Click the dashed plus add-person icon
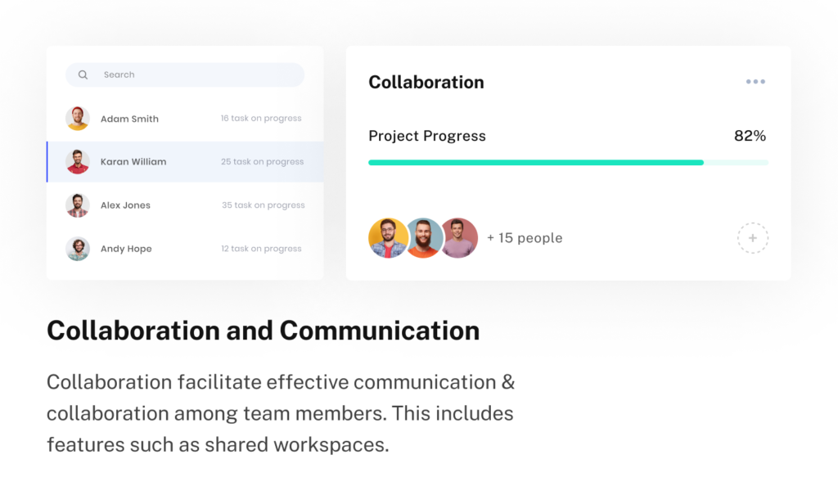The image size is (838, 504). coord(752,238)
